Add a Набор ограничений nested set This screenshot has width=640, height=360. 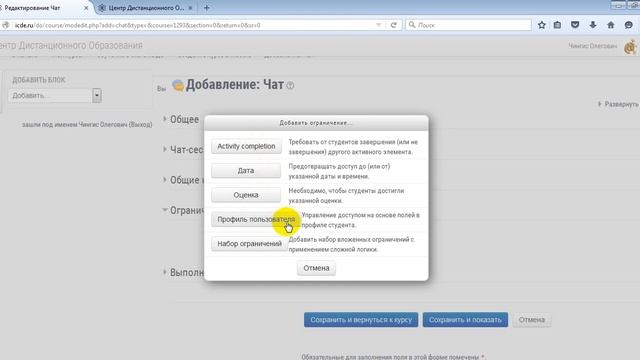pos(249,244)
